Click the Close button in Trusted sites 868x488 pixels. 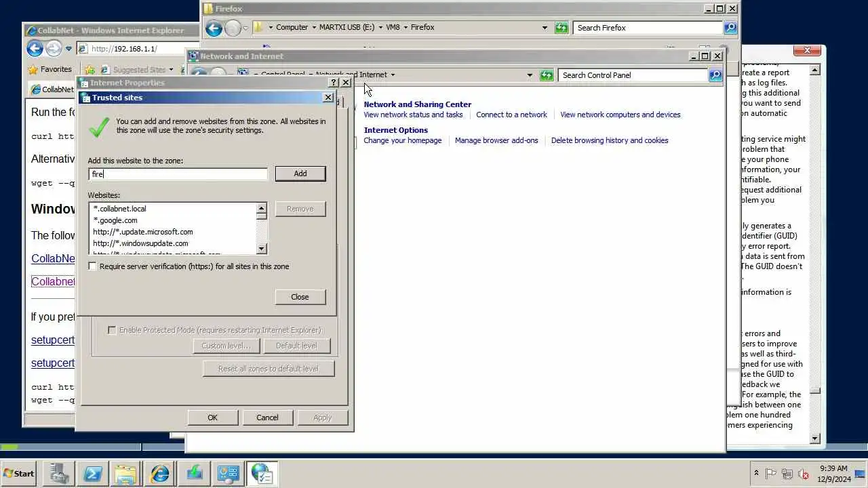(x=300, y=297)
